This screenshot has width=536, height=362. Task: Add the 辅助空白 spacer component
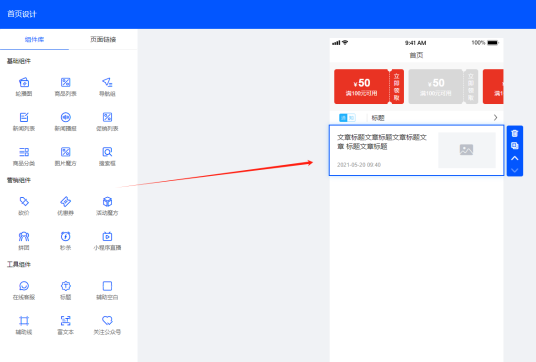coord(107,286)
